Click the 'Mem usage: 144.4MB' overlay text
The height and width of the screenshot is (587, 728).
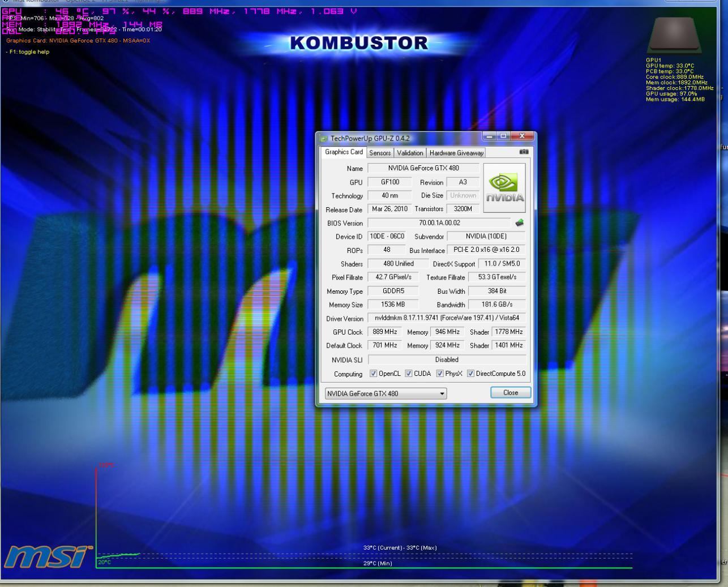(675, 100)
